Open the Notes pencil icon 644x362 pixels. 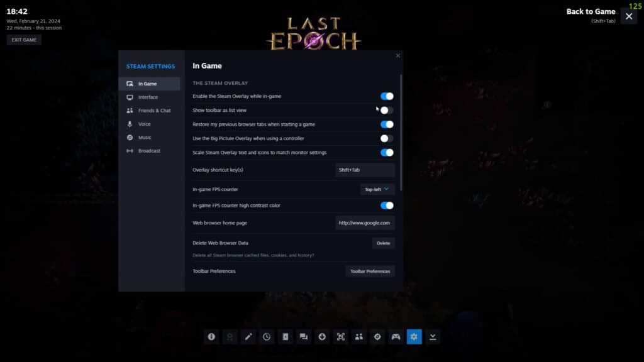[x=248, y=337]
